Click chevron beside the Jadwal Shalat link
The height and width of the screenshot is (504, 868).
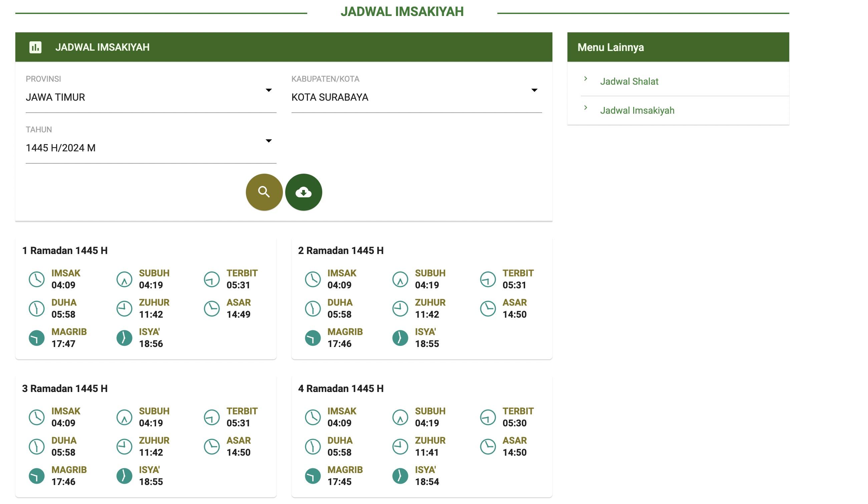click(x=585, y=79)
